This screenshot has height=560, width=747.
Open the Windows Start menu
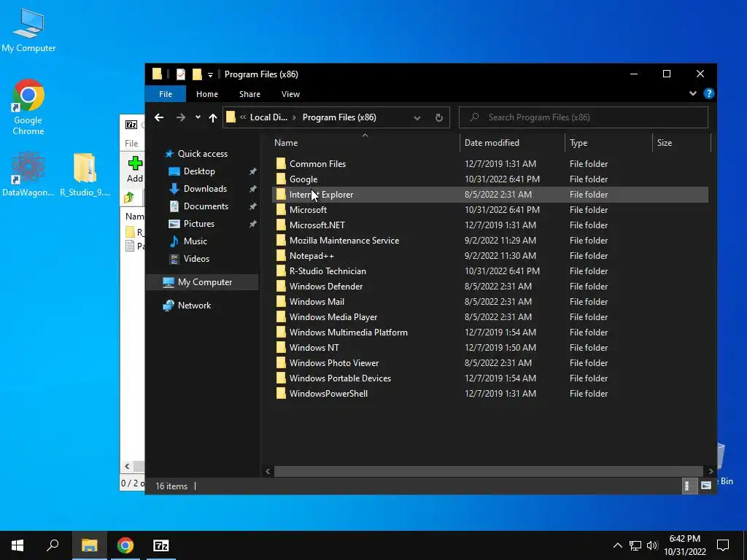[18, 545]
